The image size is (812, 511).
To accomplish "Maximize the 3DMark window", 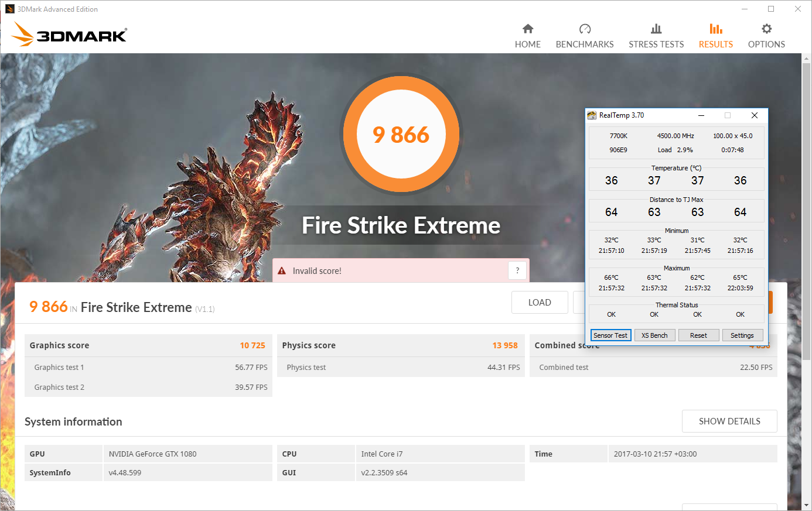I will [x=771, y=9].
